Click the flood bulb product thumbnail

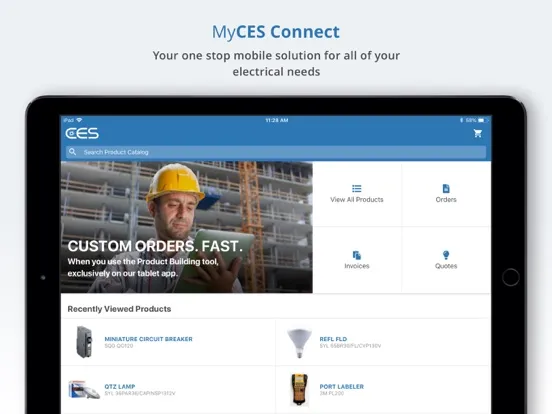tap(299, 343)
